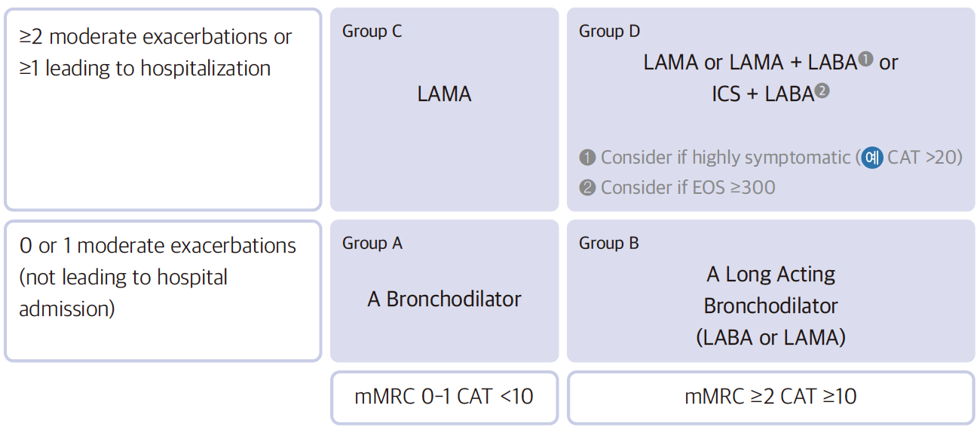The height and width of the screenshot is (433, 980).
Task: Click the 0 or 1 moderate exacerbations text
Action: [x=158, y=246]
